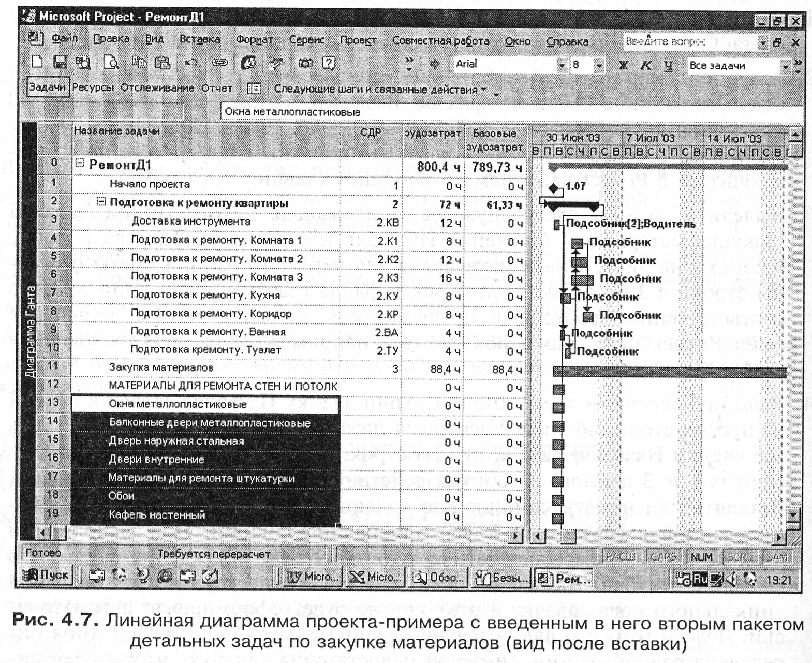The width and height of the screenshot is (812, 663).
Task: Click the right arrow icon before the font box
Action: point(435,64)
